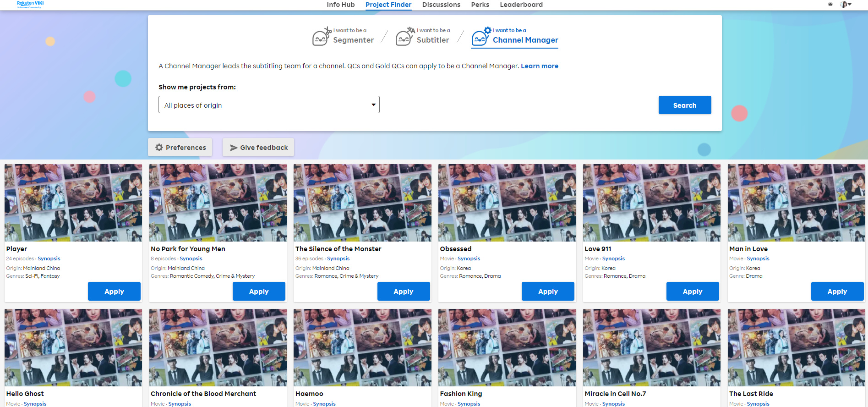
Task: Apply to the Love 911 project
Action: point(692,291)
